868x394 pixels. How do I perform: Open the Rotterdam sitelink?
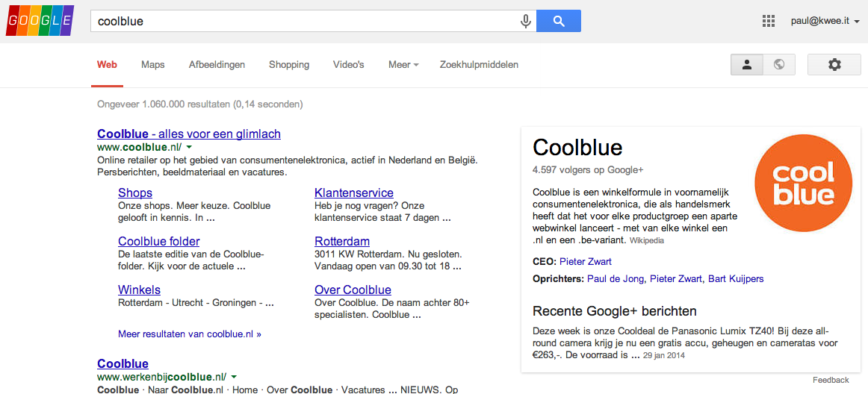click(342, 241)
